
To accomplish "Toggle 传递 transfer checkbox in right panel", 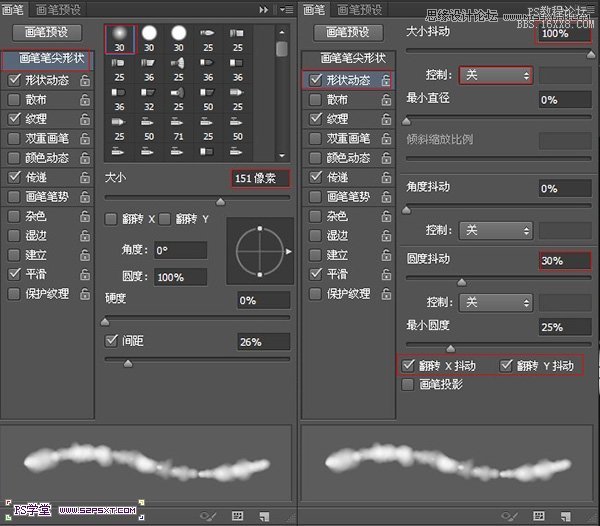I will click(315, 177).
